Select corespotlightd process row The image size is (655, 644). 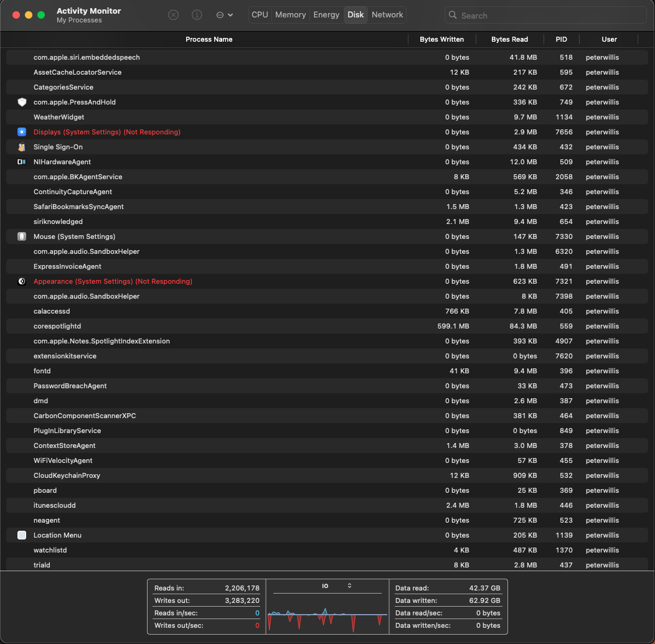327,327
